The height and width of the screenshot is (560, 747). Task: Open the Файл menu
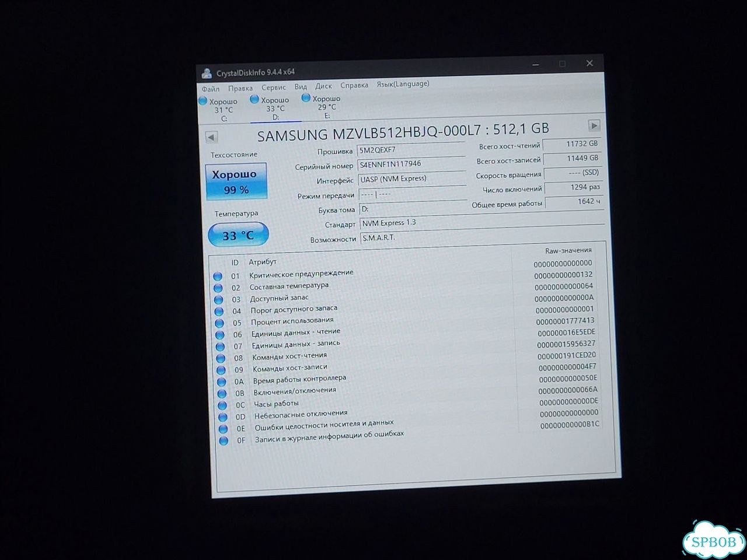[x=211, y=89]
